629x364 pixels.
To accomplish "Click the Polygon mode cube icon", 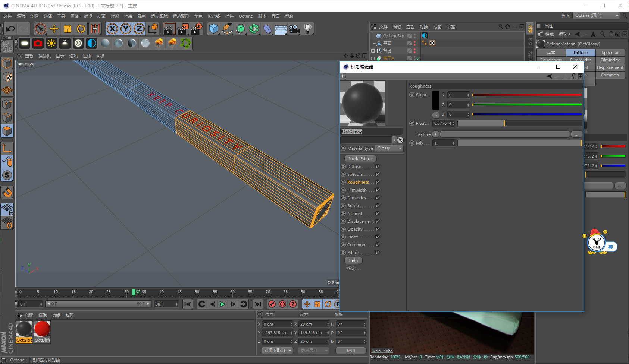I will coord(7,131).
